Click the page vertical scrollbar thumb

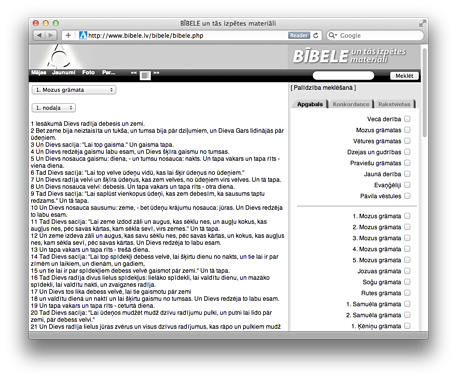(424, 93)
